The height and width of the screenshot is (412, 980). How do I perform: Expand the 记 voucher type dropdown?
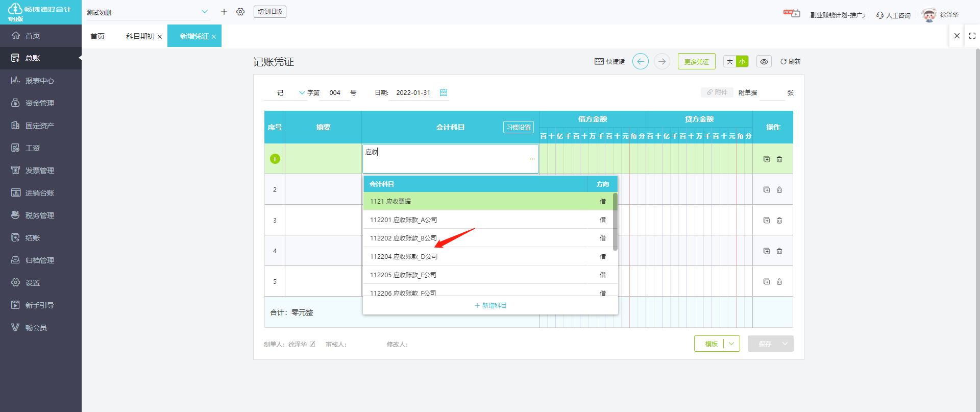[302, 93]
